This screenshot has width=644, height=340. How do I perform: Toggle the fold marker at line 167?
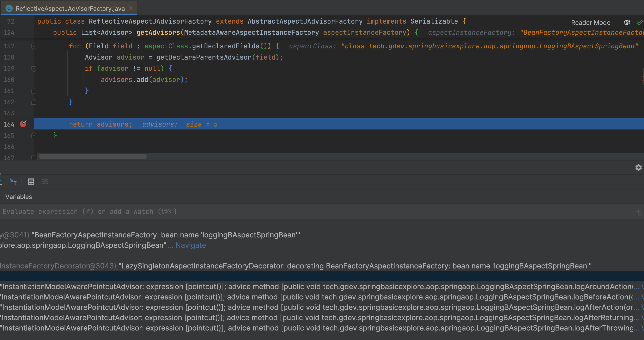[34, 158]
